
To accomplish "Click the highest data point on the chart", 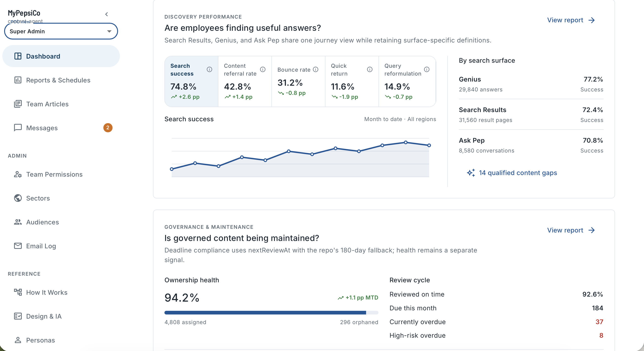I will tap(406, 142).
